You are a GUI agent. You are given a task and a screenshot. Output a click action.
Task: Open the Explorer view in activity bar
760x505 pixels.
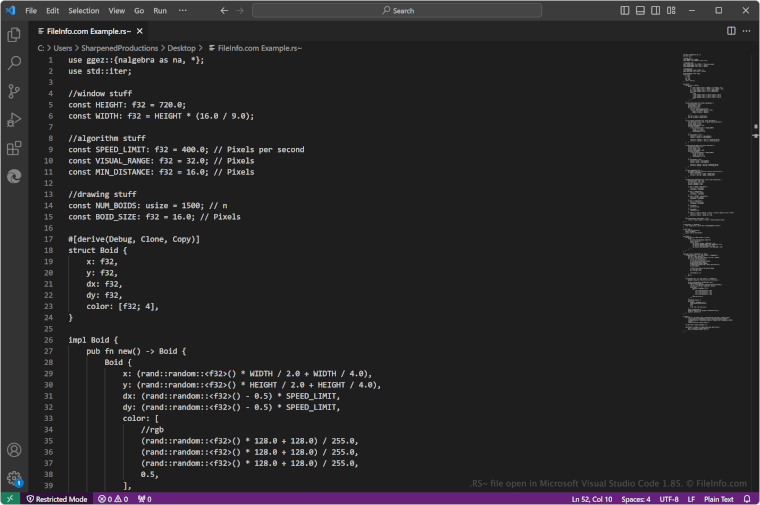[x=14, y=35]
